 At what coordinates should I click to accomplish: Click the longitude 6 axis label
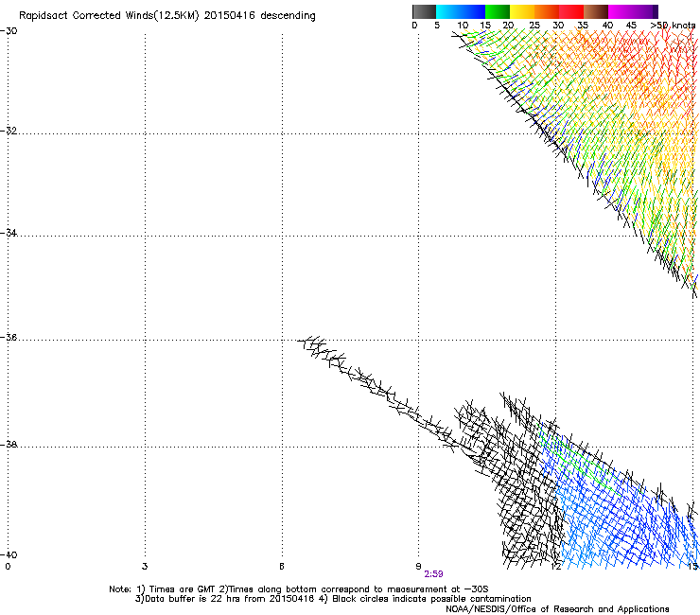(x=282, y=567)
